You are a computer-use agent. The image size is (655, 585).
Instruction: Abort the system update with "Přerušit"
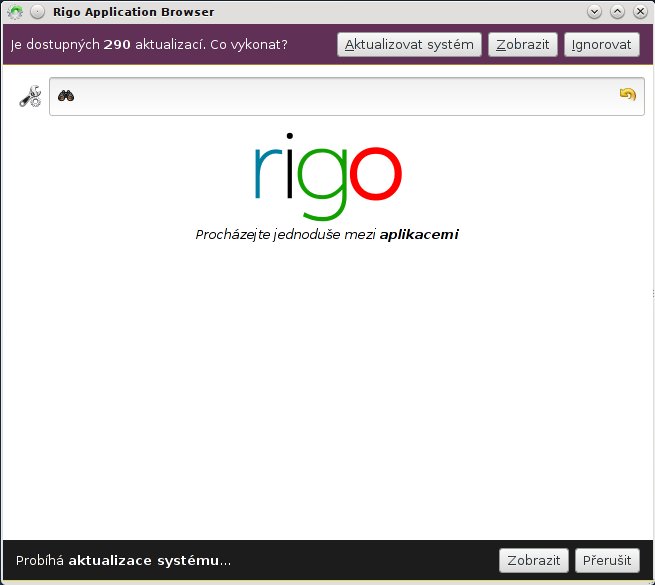click(x=607, y=561)
